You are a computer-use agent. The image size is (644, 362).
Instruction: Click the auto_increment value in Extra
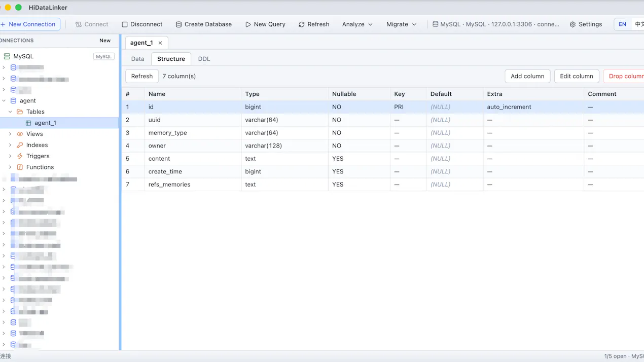(x=509, y=107)
